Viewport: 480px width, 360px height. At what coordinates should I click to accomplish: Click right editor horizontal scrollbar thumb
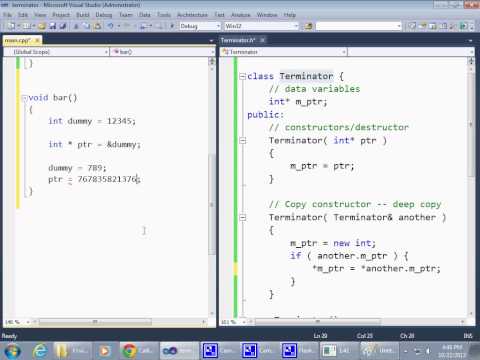317,322
